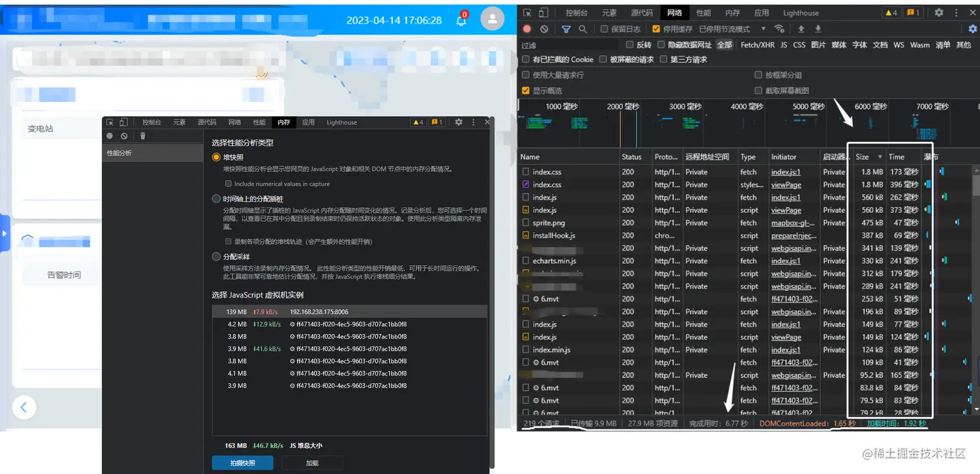
Task: Click the 加载 button
Action: [312, 463]
